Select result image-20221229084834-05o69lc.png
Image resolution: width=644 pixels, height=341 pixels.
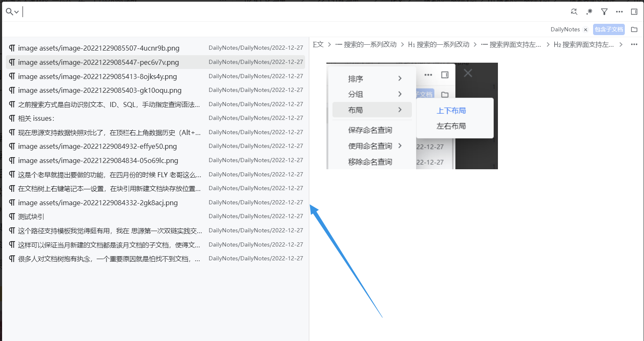tap(155, 160)
